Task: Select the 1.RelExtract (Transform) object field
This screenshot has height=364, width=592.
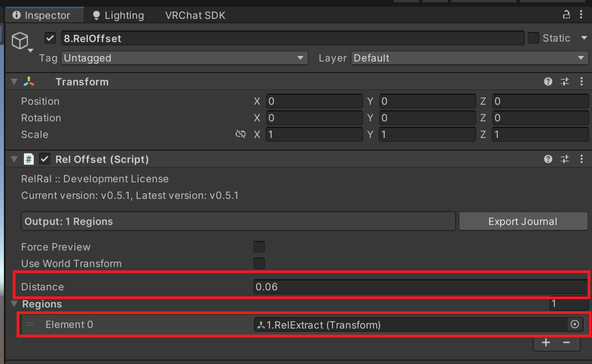Action: click(410, 325)
